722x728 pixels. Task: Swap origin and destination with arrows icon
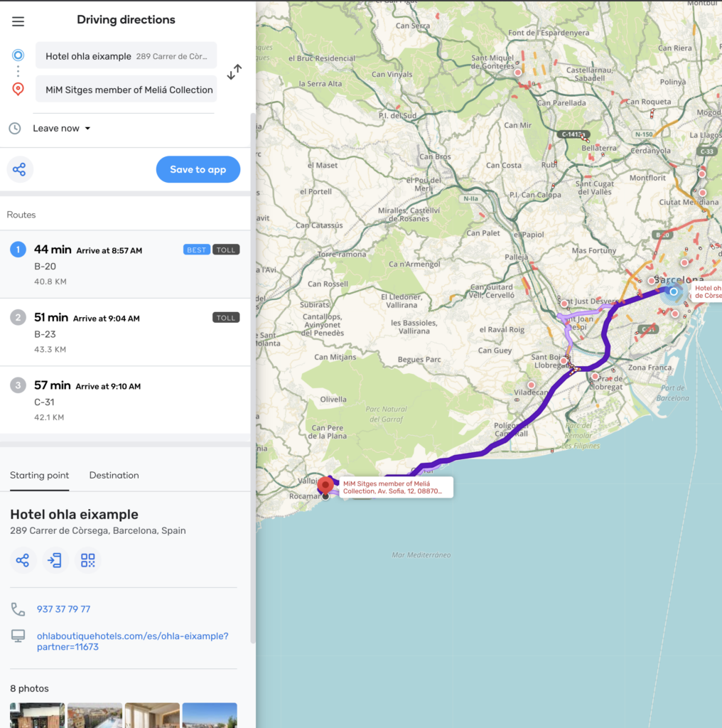pos(234,72)
